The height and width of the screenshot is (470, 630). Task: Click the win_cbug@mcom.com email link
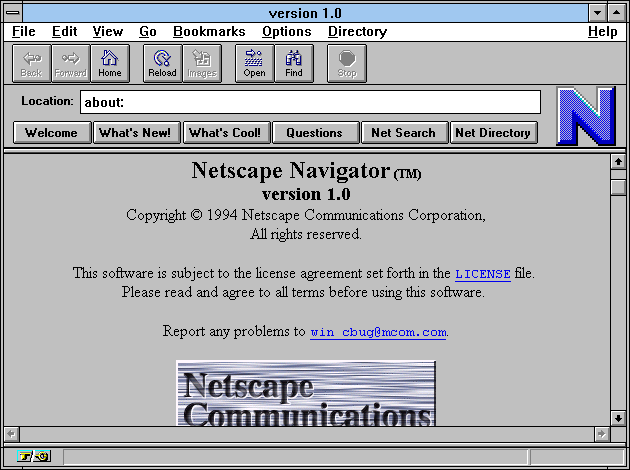pyautogui.click(x=378, y=333)
